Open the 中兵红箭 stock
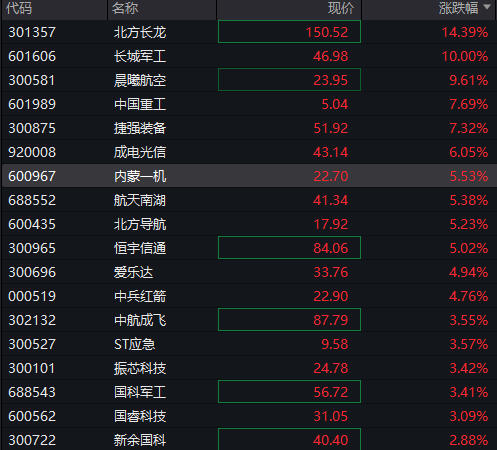Image resolution: width=497 pixels, height=450 pixels. [140, 296]
